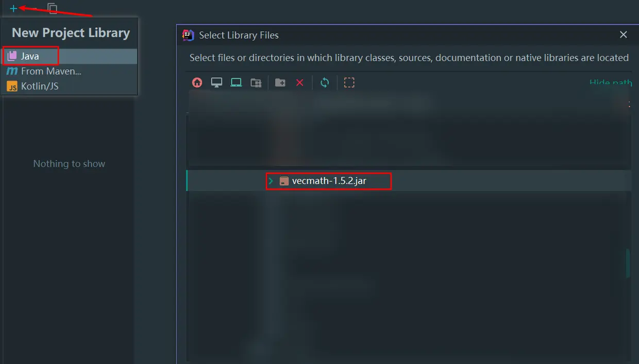Choose From Maven... library option

point(69,71)
